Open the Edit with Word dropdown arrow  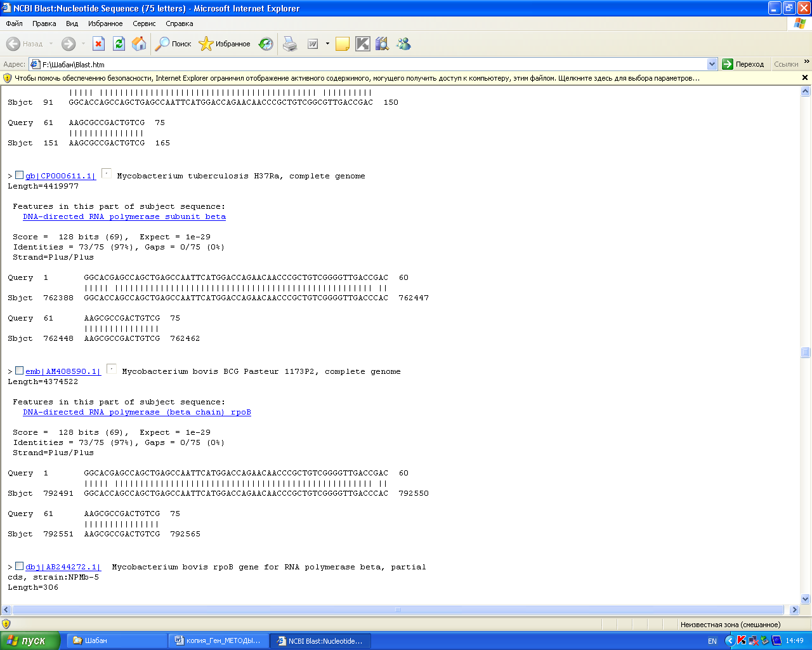[x=327, y=44]
